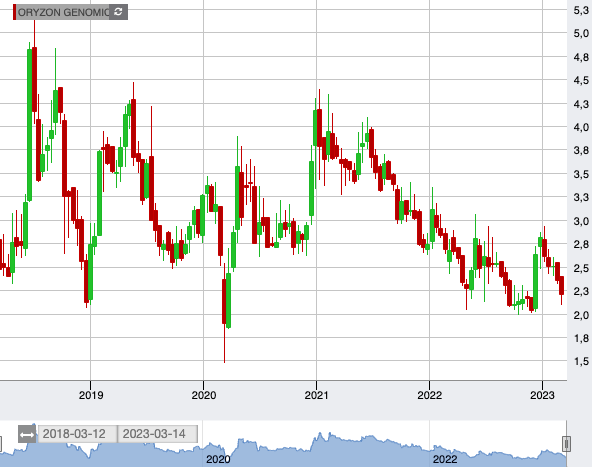The image size is (592, 468).
Task: Click the 1,5 price axis label
Action: (x=581, y=361)
